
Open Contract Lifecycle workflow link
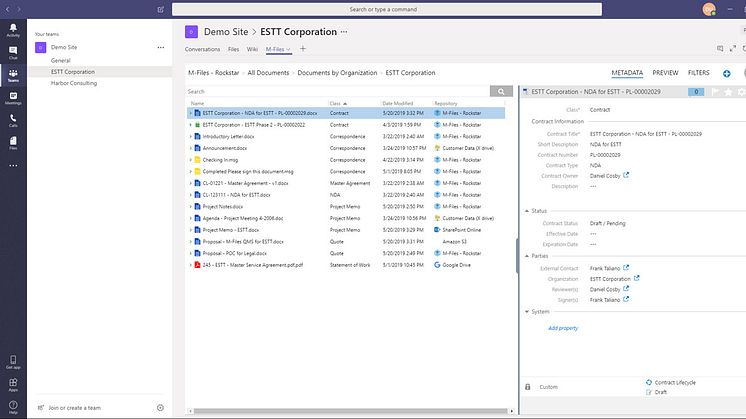pos(675,382)
